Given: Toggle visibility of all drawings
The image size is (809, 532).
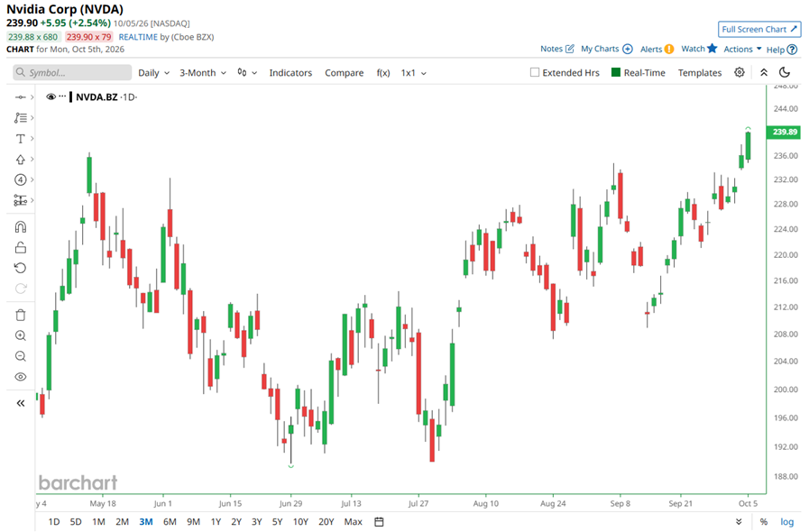Looking at the screenshot, I should [x=20, y=377].
